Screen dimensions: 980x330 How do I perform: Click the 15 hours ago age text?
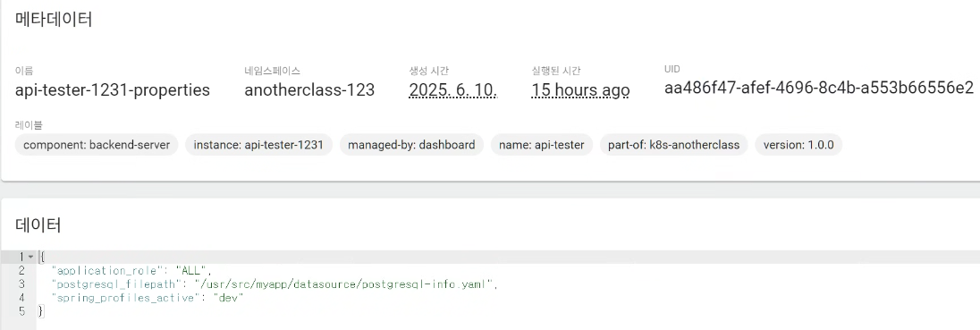(x=580, y=90)
